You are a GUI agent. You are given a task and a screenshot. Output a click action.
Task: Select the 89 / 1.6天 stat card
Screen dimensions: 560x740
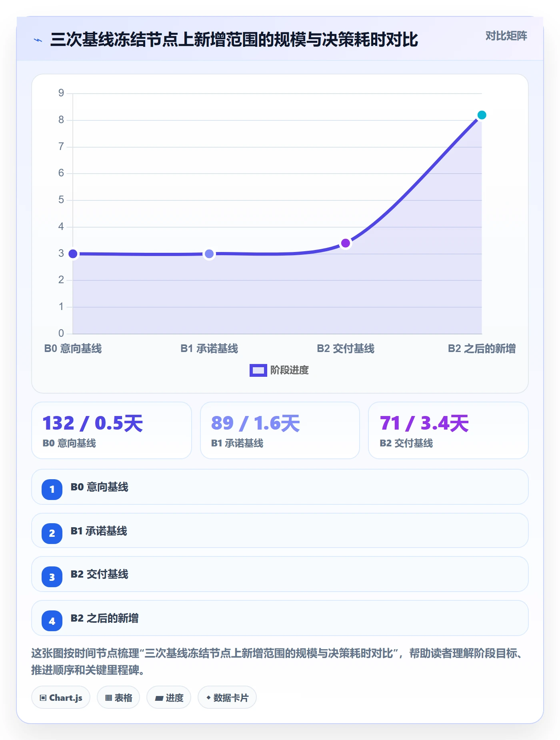point(280,430)
